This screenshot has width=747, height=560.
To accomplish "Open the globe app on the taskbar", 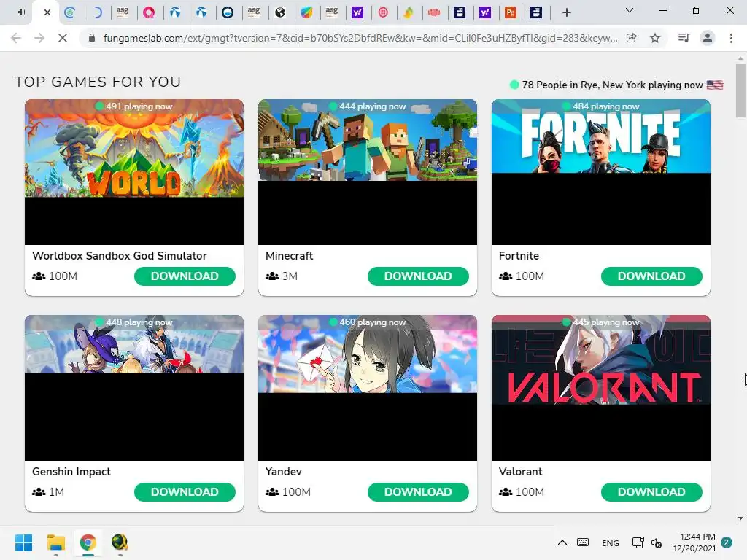I will point(120,542).
